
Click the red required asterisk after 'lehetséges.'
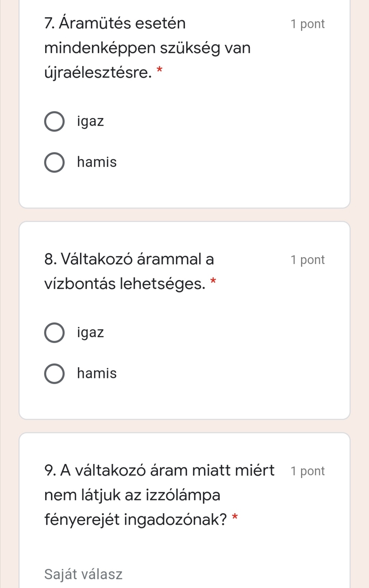tap(213, 281)
